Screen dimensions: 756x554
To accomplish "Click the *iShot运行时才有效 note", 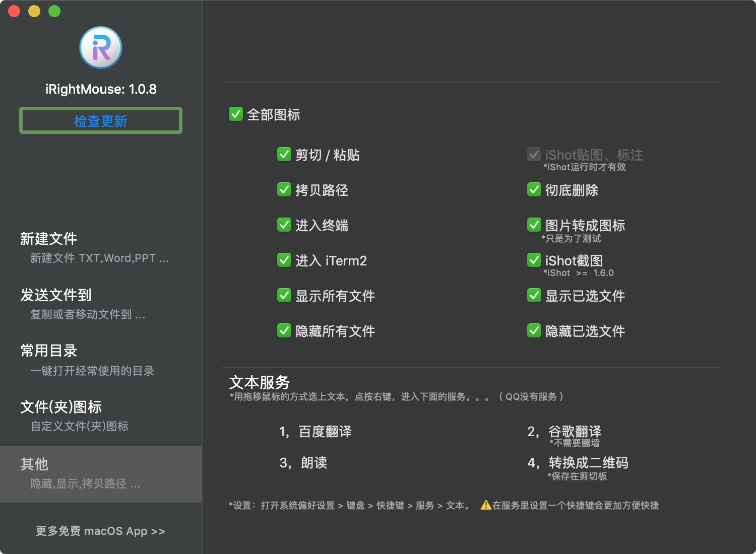I will [x=585, y=167].
